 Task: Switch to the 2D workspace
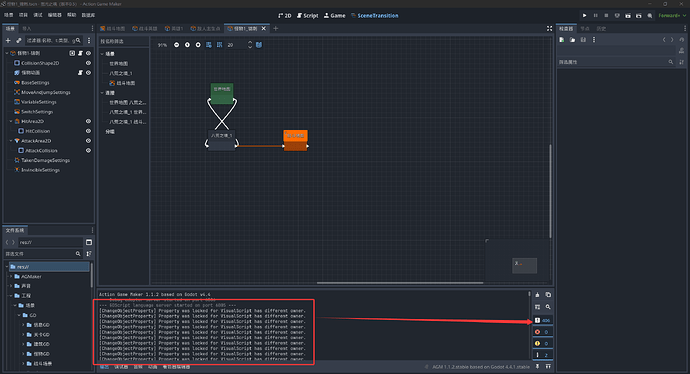285,15
